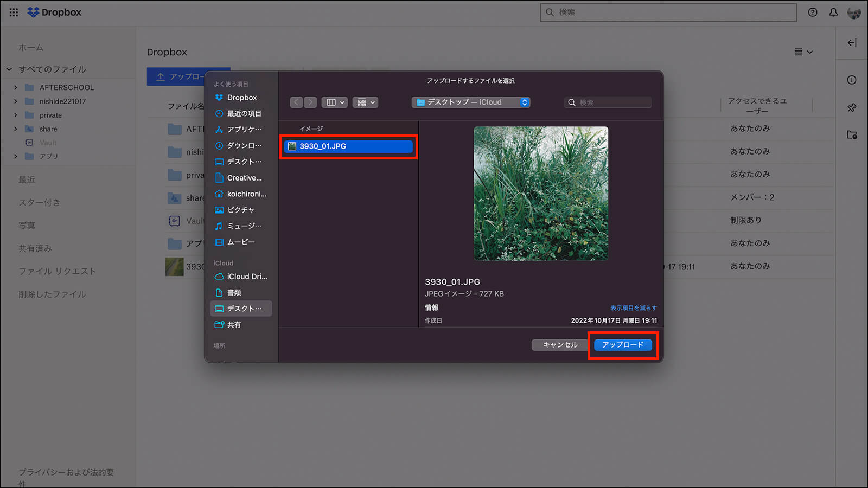Click 3930 image thumbnail in Dropbox list

click(175, 267)
